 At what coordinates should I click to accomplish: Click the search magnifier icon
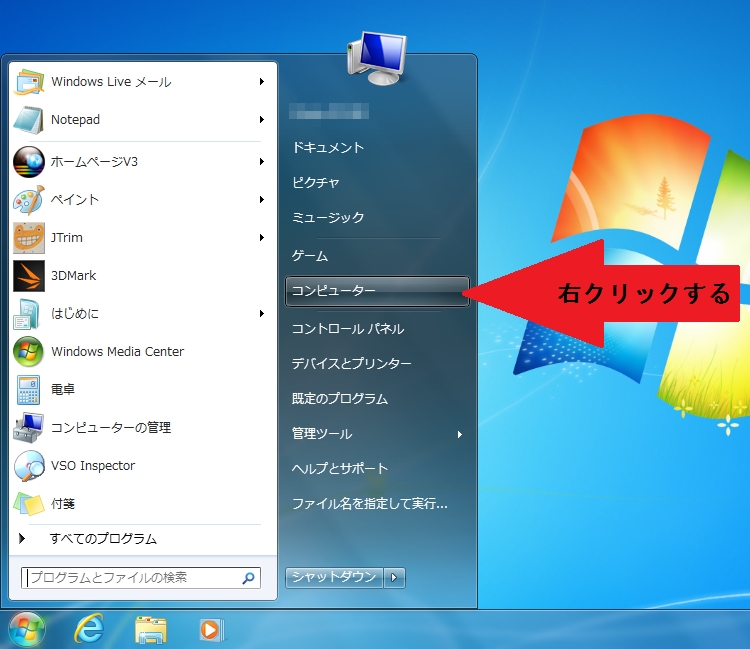pos(248,578)
